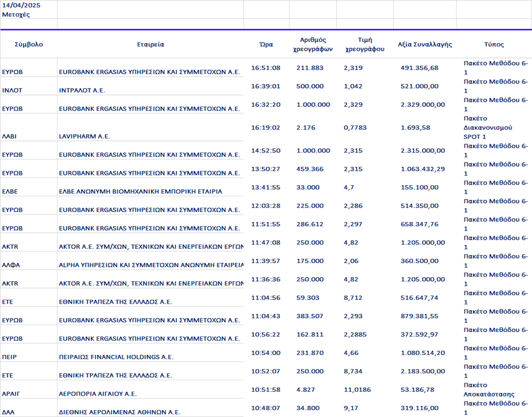Click the Αξία Συναλλαγής header
Viewport: 532px width, 417px height.
[x=425, y=44]
